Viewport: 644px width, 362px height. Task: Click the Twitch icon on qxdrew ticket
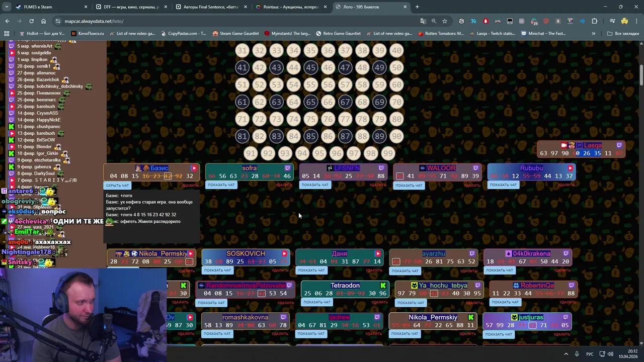pos(377,318)
